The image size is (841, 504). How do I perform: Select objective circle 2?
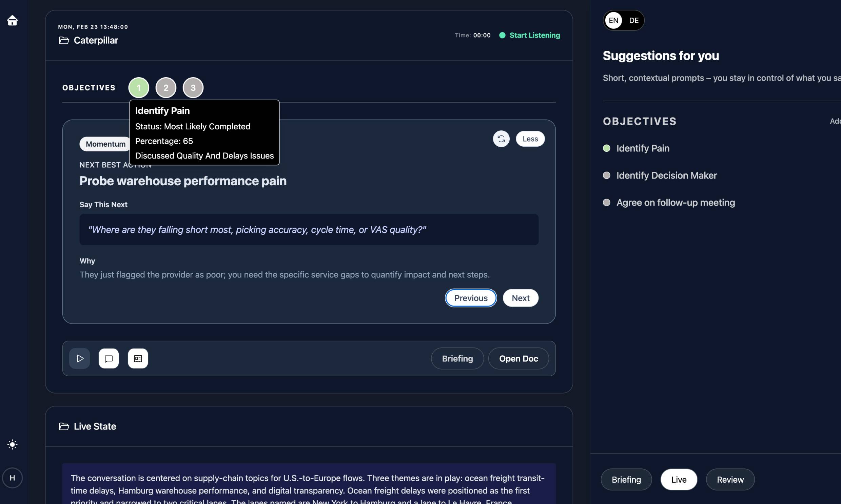click(x=166, y=88)
